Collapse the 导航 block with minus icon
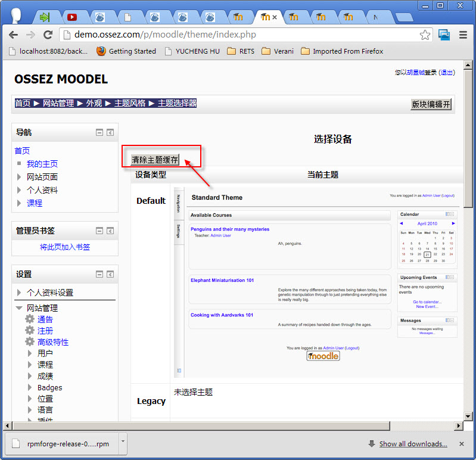Image resolution: width=476 pixels, height=460 pixels. click(x=99, y=132)
